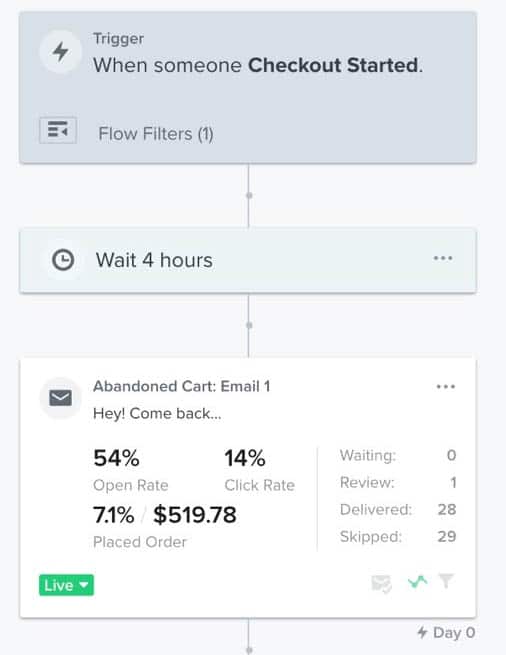Click the smart sending envelope-check icon
Image resolution: width=506 pixels, height=655 pixels.
(x=381, y=584)
